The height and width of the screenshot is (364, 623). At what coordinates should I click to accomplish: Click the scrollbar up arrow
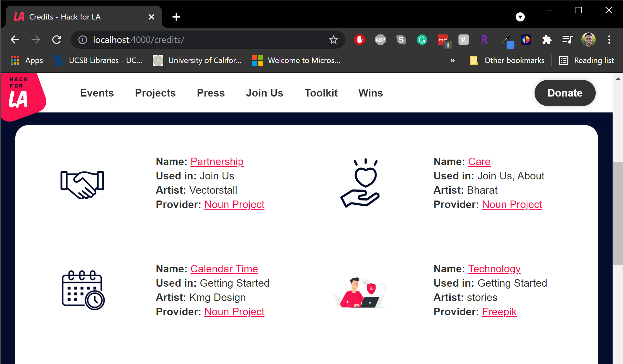click(618, 79)
